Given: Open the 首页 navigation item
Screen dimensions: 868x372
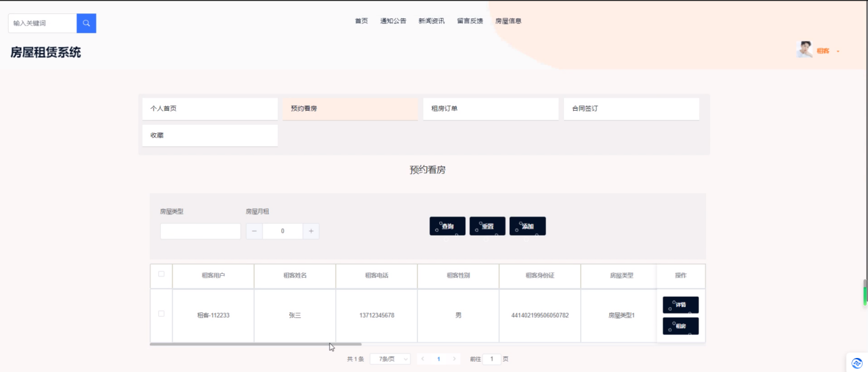Looking at the screenshot, I should point(361,21).
